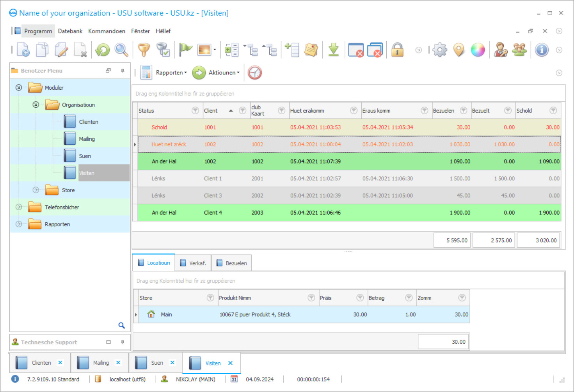This screenshot has width=574, height=392.
Task: Expand the Store tree node
Action: [36, 190]
